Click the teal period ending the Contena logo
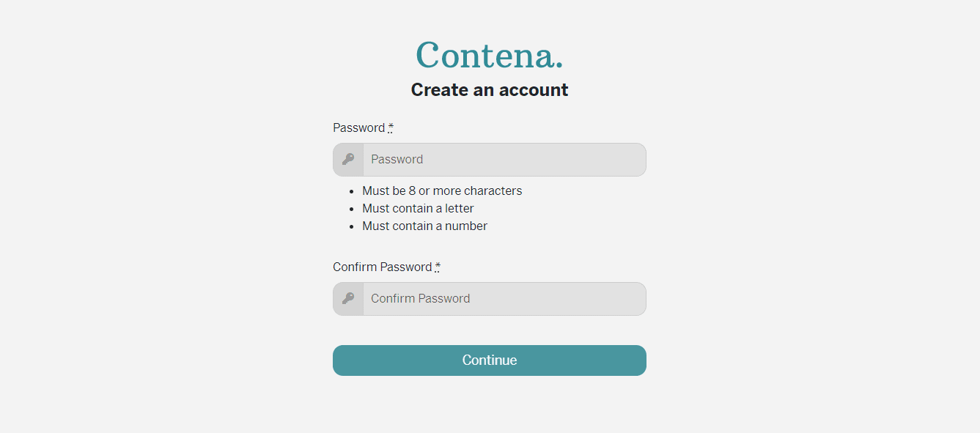The width and height of the screenshot is (980, 433). (x=559, y=67)
